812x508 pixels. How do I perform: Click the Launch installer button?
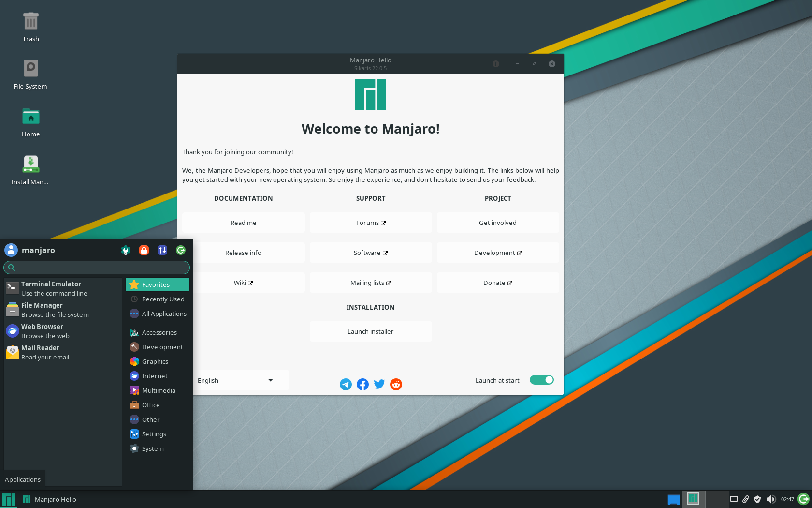click(371, 331)
